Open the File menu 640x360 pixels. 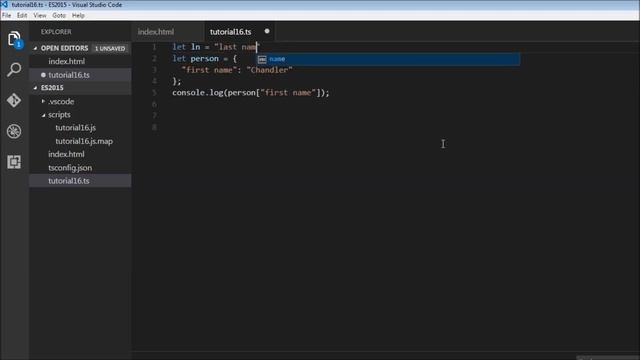[7, 16]
